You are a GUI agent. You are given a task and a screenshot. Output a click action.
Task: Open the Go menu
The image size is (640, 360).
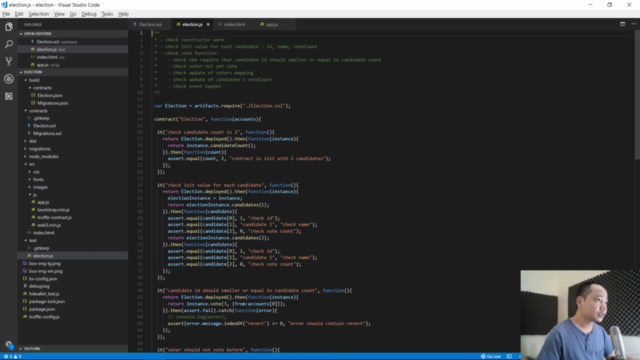pos(73,14)
